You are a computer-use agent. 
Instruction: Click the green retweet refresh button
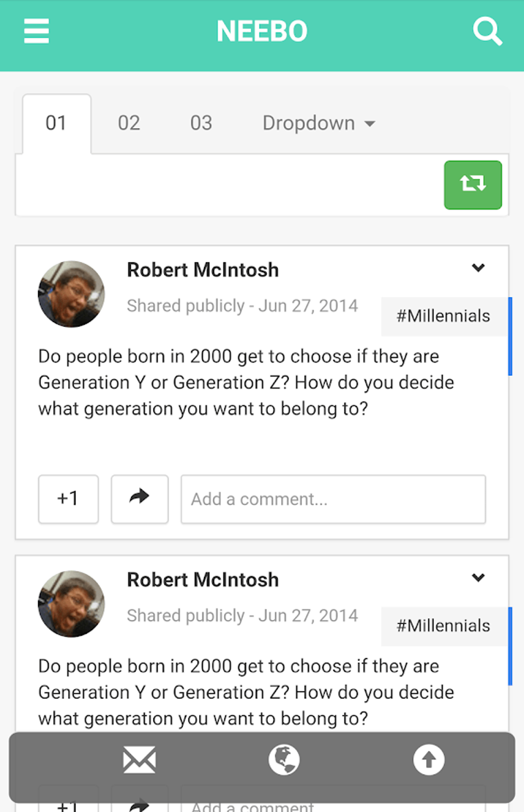coord(473,185)
